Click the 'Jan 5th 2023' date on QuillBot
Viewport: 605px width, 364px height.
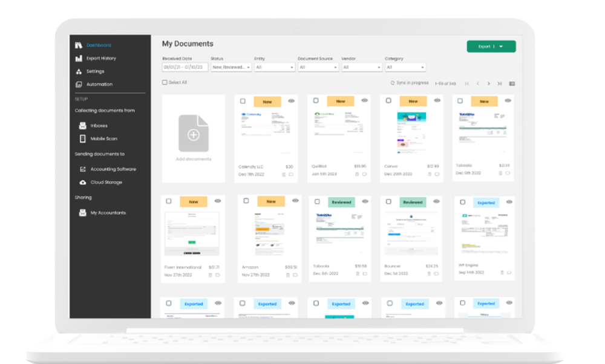[x=324, y=174]
